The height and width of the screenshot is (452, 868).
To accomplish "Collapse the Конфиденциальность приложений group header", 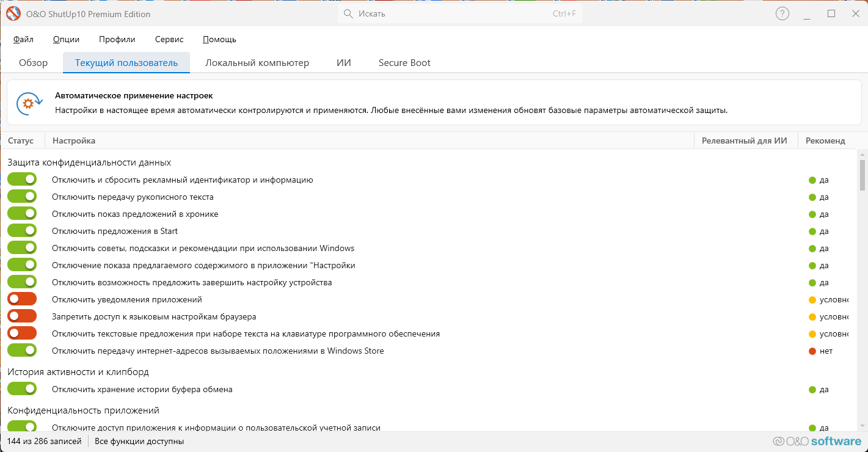I will (84, 410).
